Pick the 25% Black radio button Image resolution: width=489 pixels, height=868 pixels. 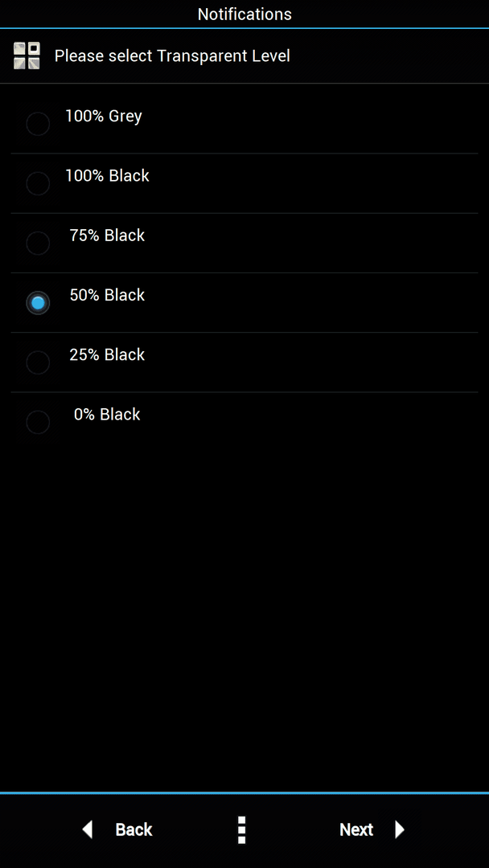coord(39,362)
